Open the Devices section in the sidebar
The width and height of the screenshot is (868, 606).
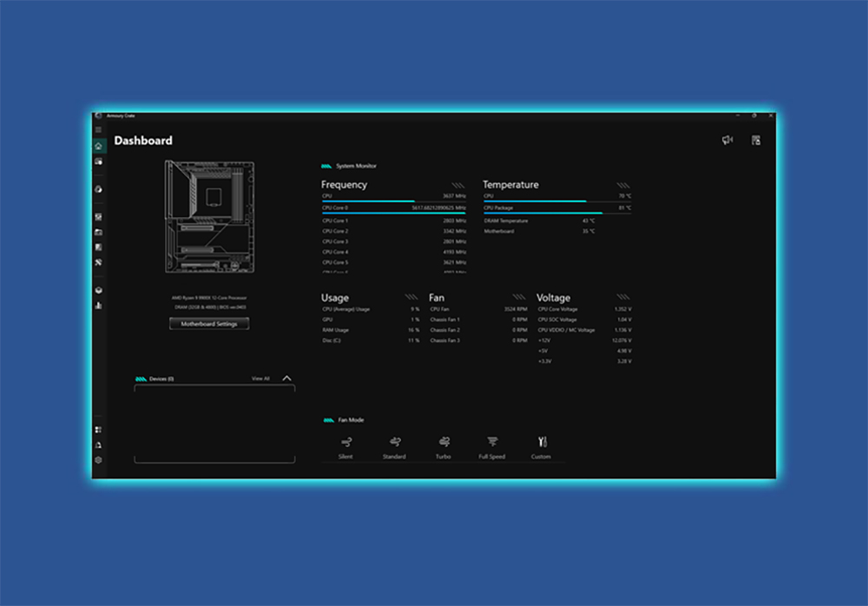99,161
